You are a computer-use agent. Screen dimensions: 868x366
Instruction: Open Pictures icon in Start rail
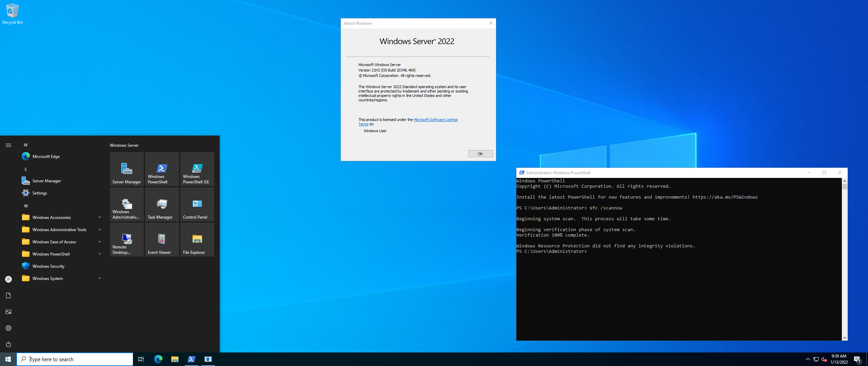pos(8,312)
